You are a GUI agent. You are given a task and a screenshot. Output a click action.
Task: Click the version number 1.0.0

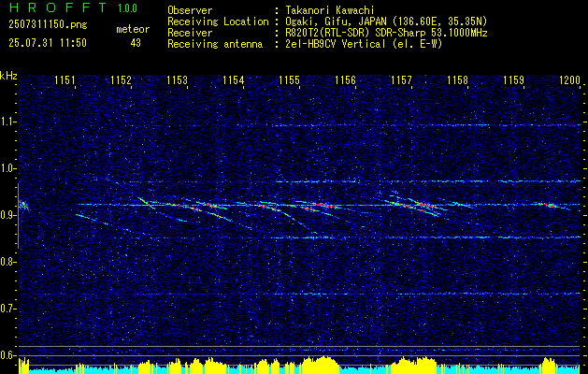[x=127, y=8]
